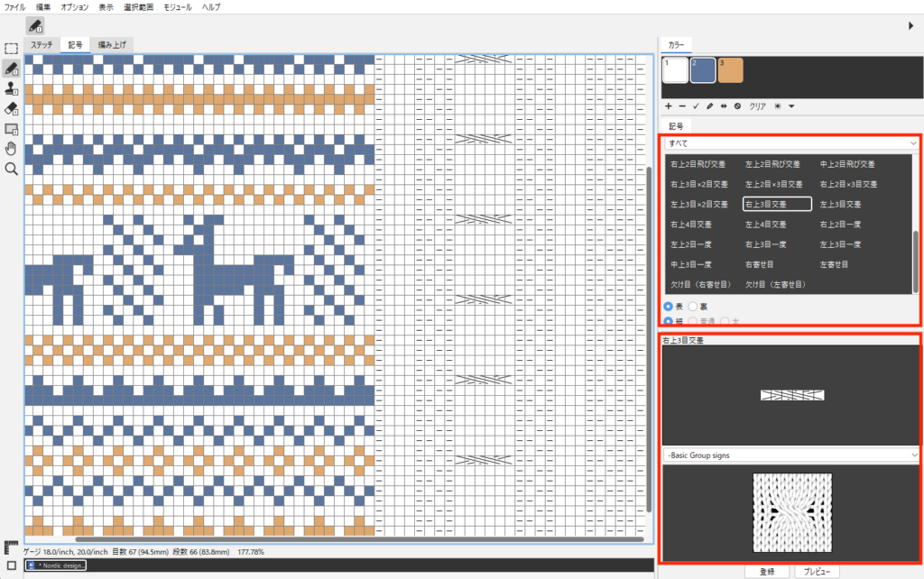
Task: Select blue color swatch 2
Action: pyautogui.click(x=703, y=70)
